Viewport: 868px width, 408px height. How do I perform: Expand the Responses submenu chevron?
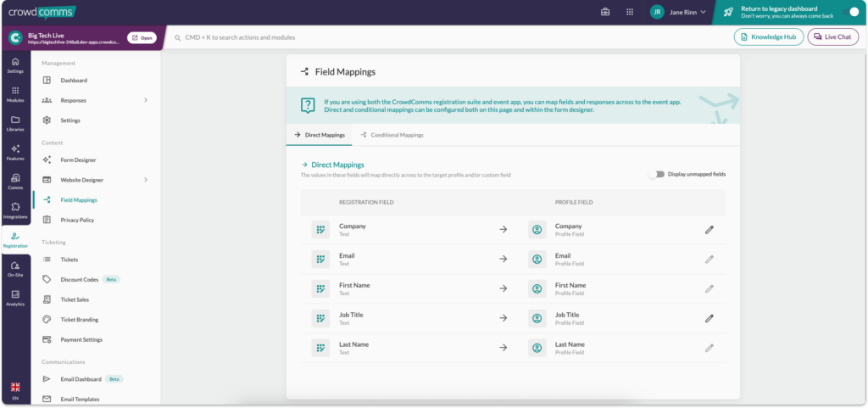pyautogui.click(x=146, y=100)
